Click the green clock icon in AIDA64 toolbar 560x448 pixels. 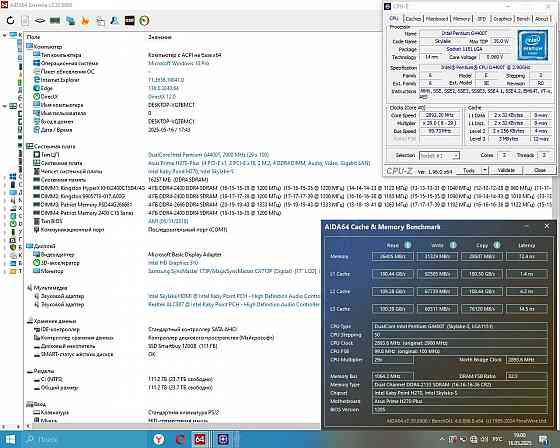pos(144,20)
